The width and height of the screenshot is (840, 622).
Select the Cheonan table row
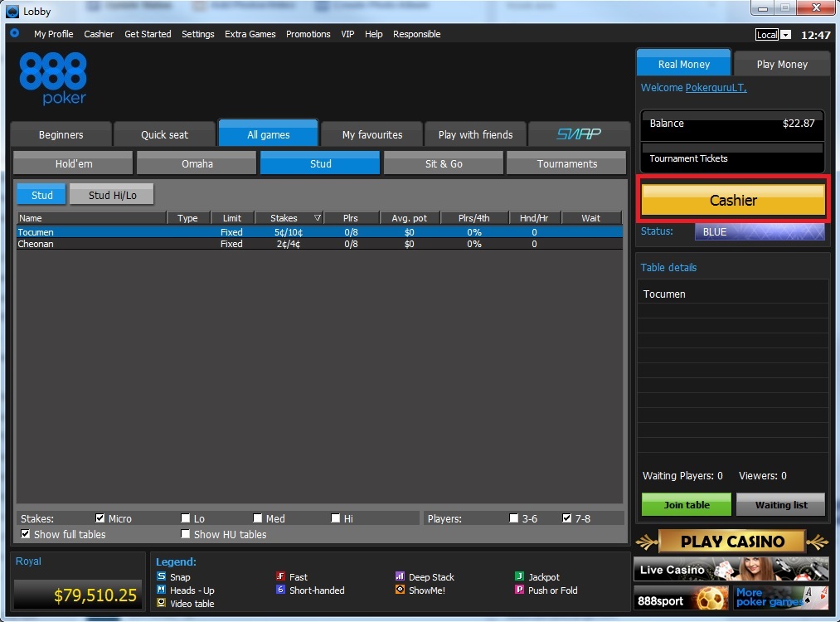coord(320,244)
